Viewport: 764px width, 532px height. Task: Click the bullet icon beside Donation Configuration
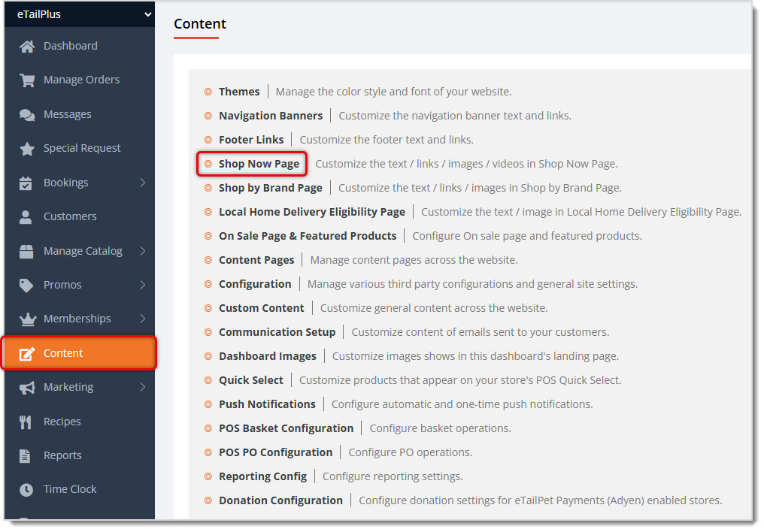pyautogui.click(x=208, y=500)
